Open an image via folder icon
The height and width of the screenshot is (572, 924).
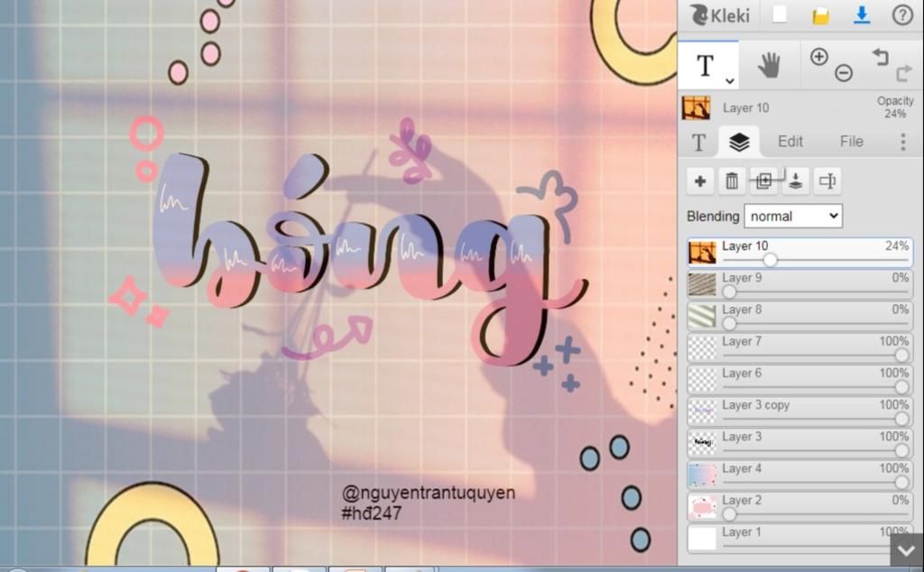click(x=820, y=15)
